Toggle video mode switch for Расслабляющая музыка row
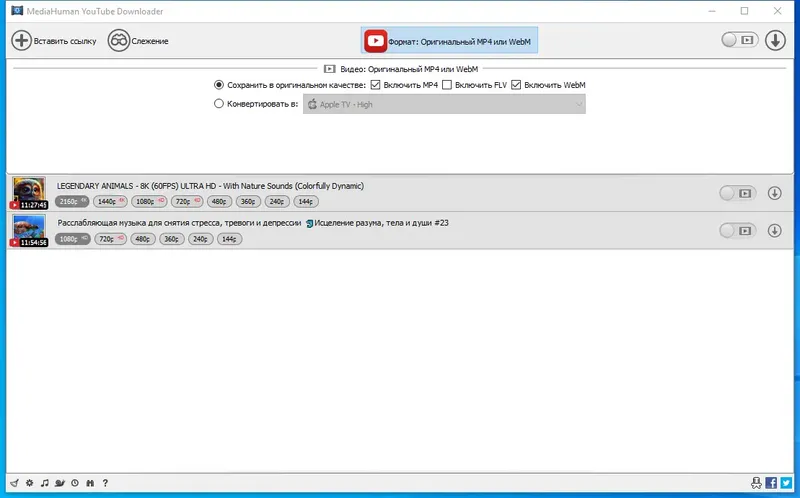 coord(737,231)
